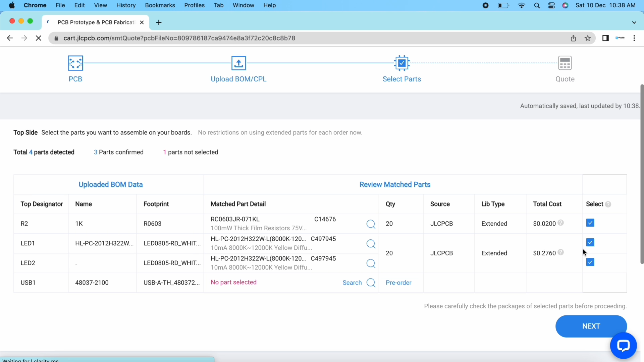644x362 pixels.
Task: Click the PCB step label
Action: click(75, 79)
